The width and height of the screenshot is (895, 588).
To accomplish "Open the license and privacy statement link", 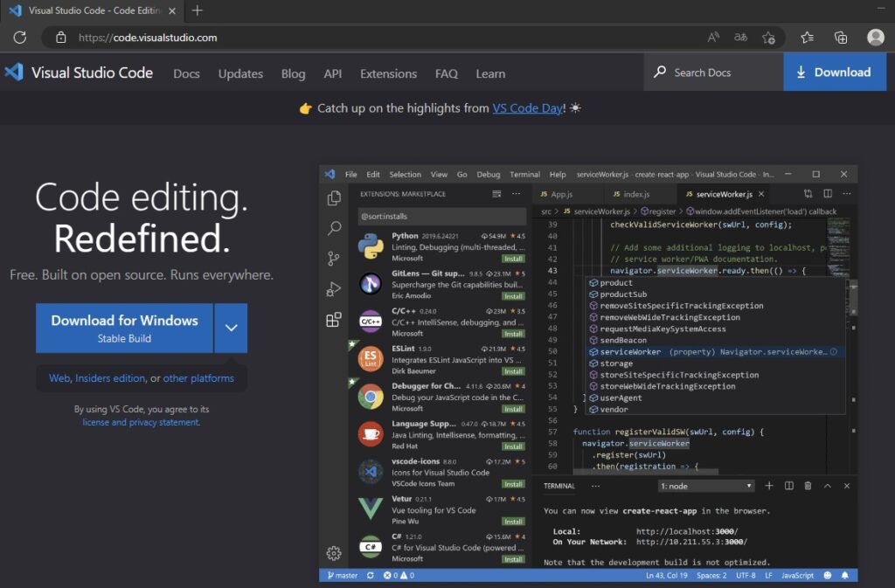I will pyautogui.click(x=141, y=422).
